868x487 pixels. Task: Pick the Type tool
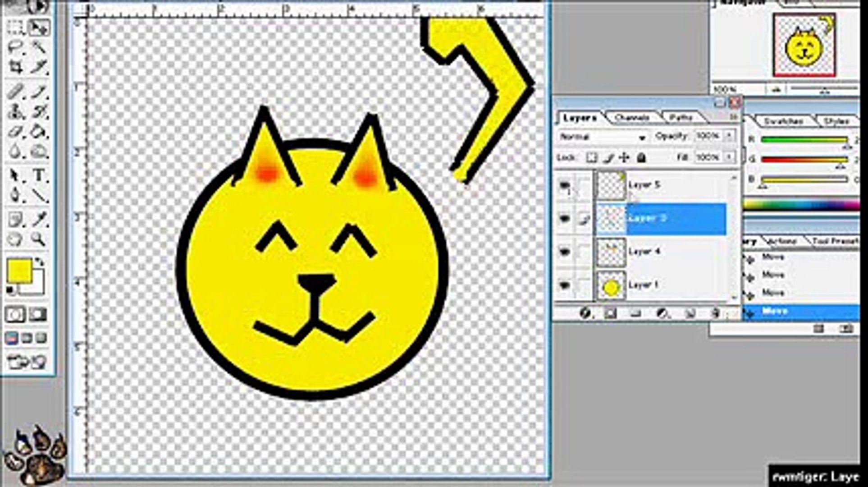pyautogui.click(x=38, y=174)
